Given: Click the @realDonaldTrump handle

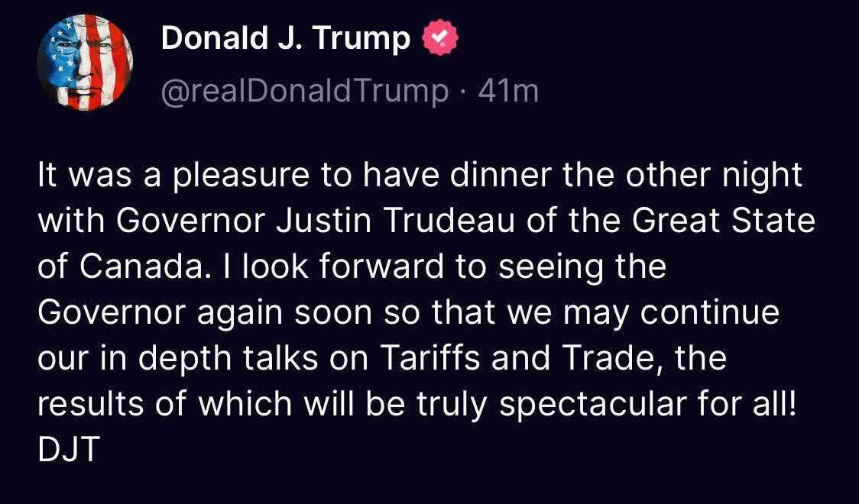Looking at the screenshot, I should pyautogui.click(x=306, y=91).
